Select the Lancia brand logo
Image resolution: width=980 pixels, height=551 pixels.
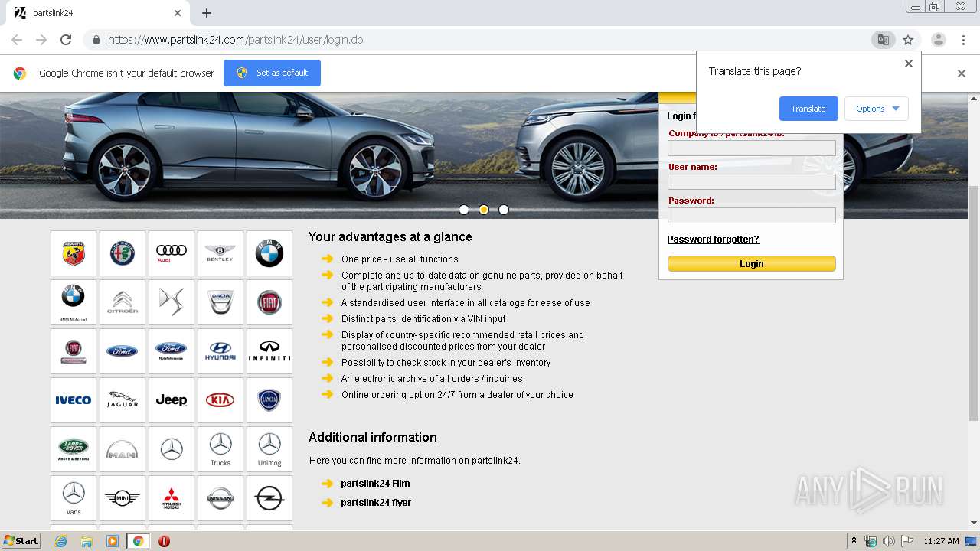[269, 400]
